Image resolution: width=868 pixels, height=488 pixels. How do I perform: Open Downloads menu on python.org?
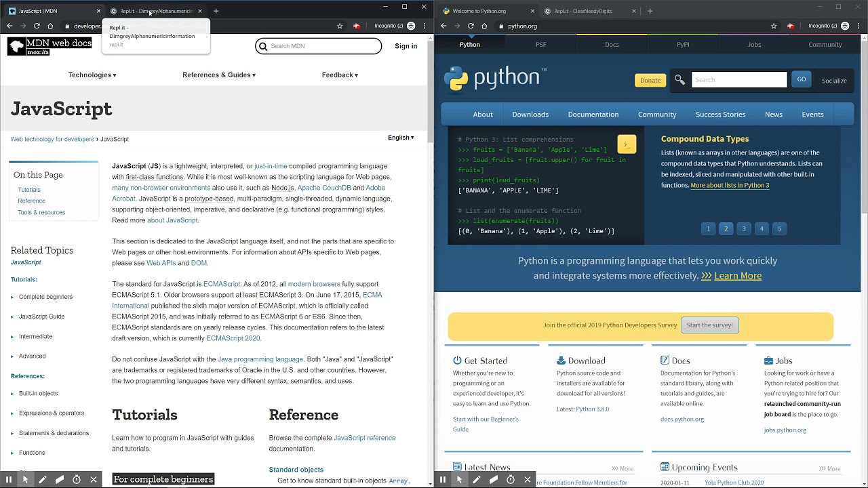[x=530, y=115]
